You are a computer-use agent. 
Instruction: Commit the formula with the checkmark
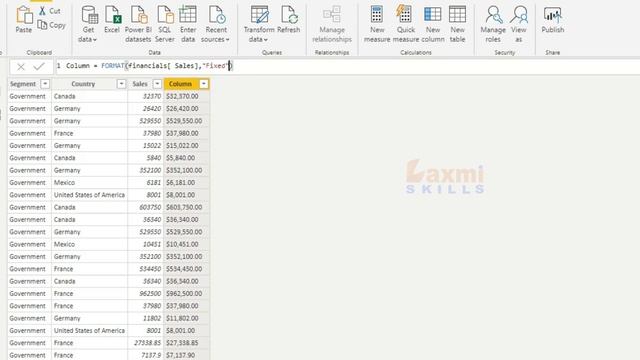pyautogui.click(x=39, y=66)
